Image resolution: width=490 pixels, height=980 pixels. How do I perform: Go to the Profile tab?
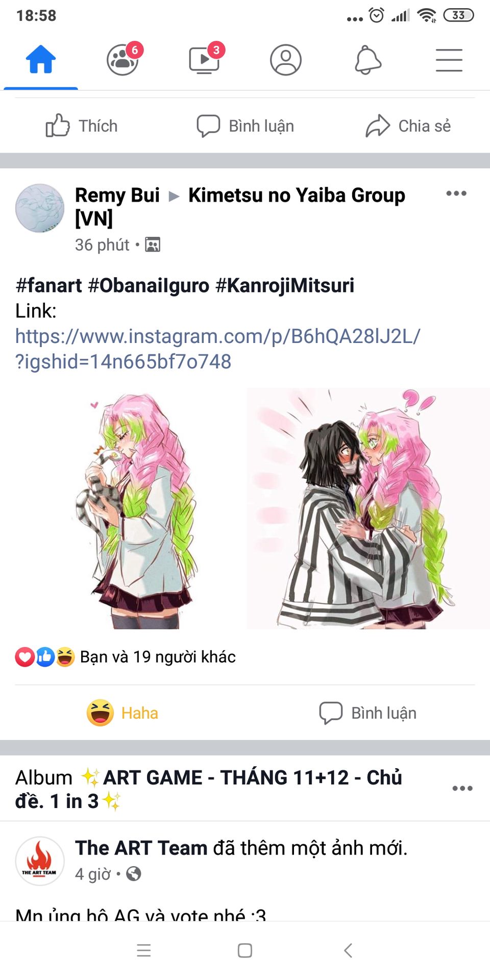coord(286,60)
